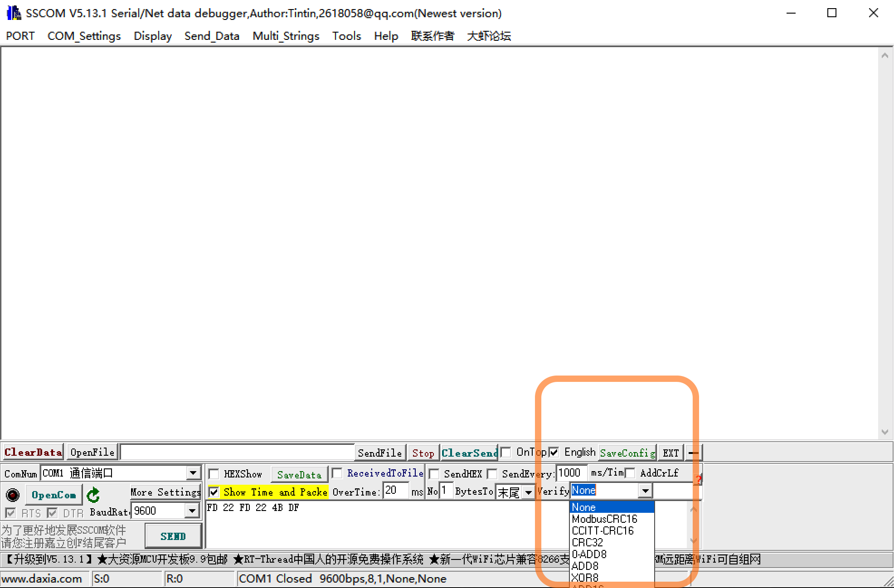894x588 pixels.
Task: Click receive area scrollbar up arrow
Action: 884,55
